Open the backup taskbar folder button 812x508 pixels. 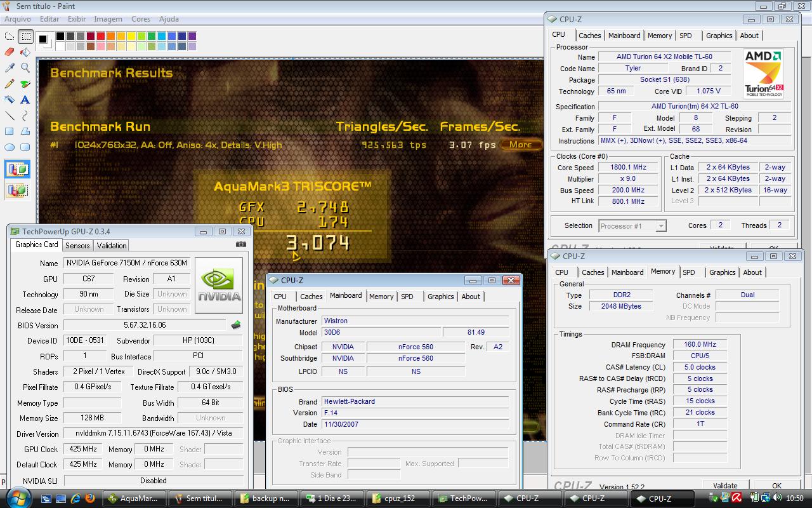coord(266,498)
